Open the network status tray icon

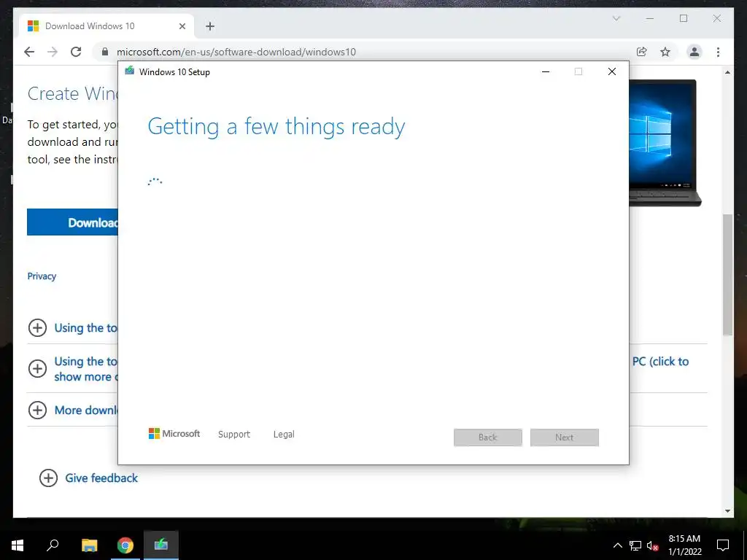click(x=635, y=545)
